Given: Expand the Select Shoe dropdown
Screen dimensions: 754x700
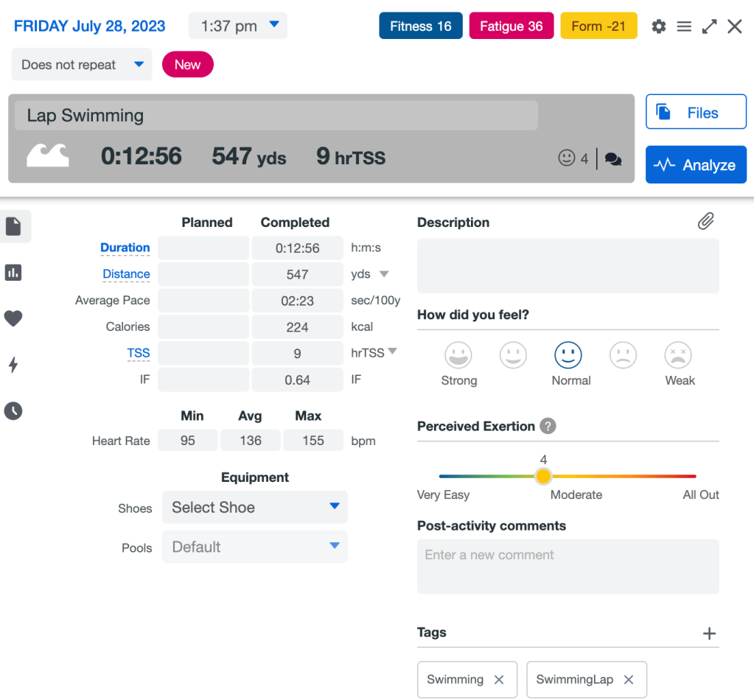Looking at the screenshot, I should (254, 507).
